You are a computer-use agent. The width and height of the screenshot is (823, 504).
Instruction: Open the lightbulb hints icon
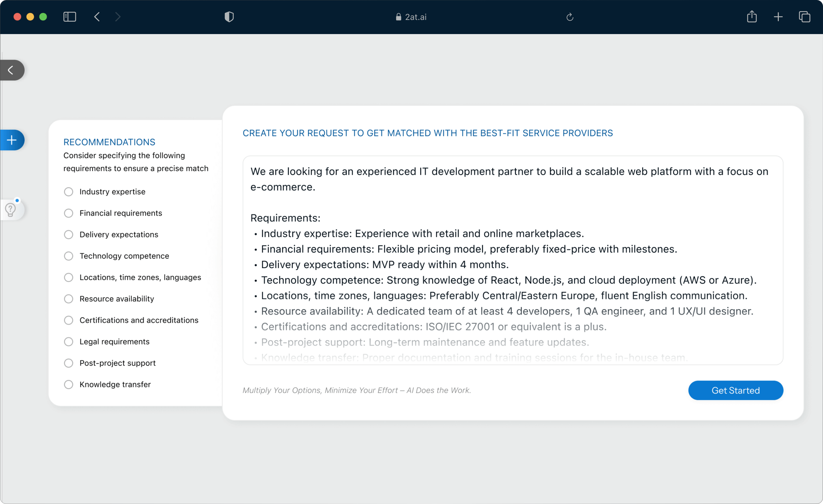pos(11,210)
